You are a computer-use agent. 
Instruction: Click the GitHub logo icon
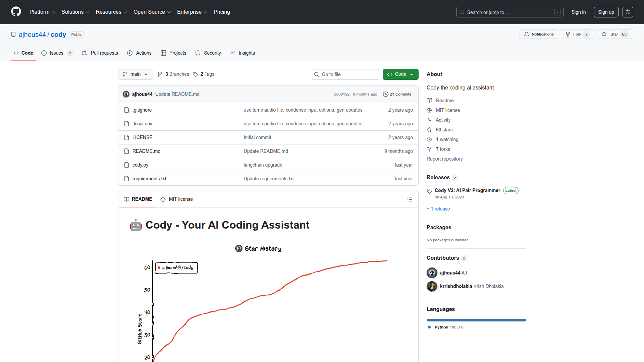pyautogui.click(x=16, y=12)
